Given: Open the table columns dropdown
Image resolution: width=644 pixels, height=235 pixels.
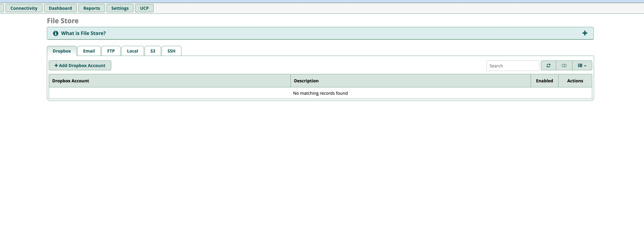Looking at the screenshot, I should click(x=582, y=66).
